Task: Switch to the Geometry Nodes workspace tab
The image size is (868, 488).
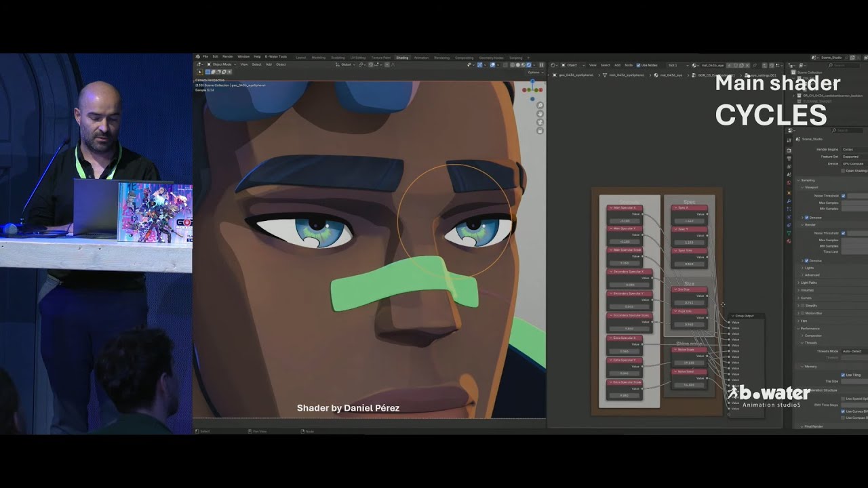Action: coord(491,58)
